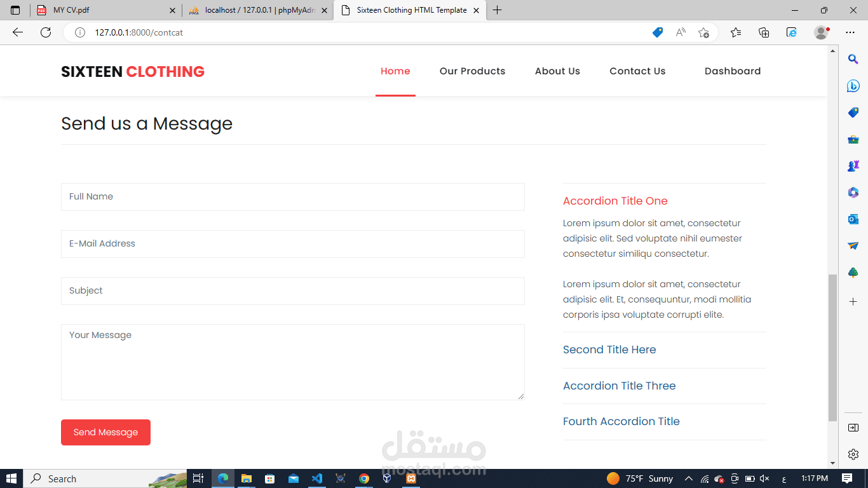Click the sidebar search magnifier icon
The image size is (868, 488).
(853, 59)
